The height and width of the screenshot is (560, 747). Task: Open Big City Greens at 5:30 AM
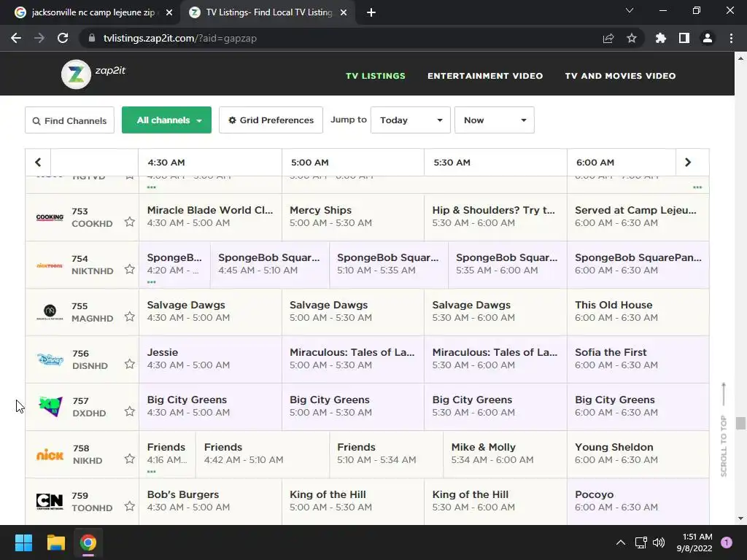(495, 407)
